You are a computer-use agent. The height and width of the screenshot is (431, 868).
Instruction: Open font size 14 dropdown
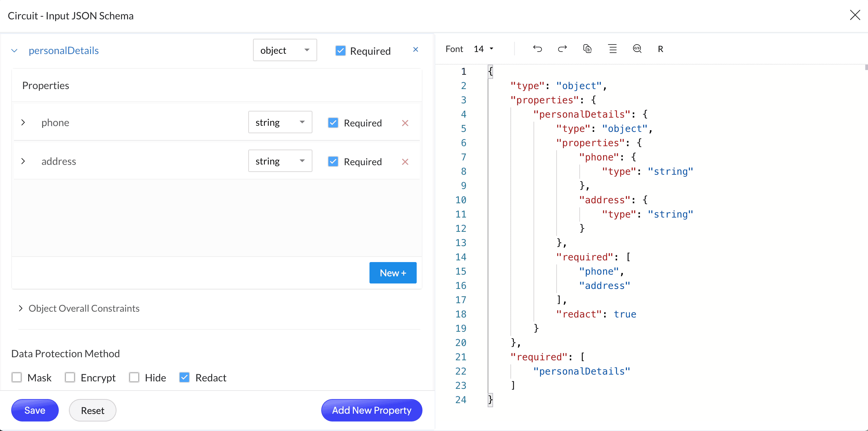484,49
